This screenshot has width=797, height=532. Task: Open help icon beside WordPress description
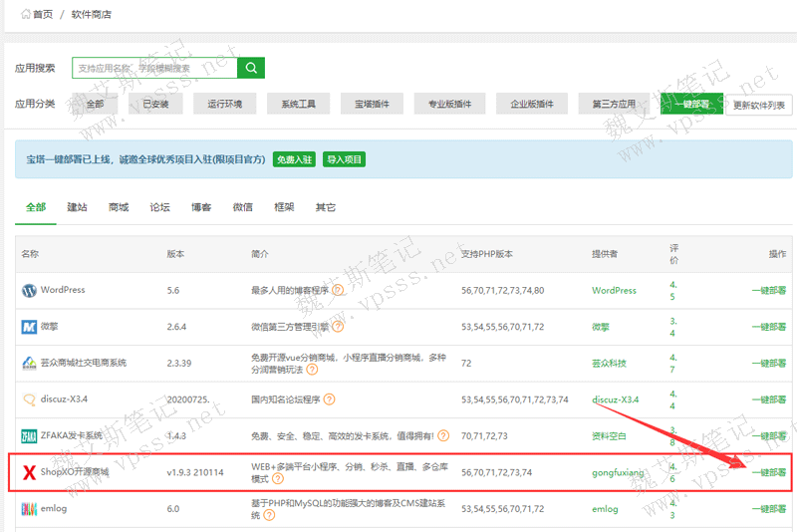339,291
